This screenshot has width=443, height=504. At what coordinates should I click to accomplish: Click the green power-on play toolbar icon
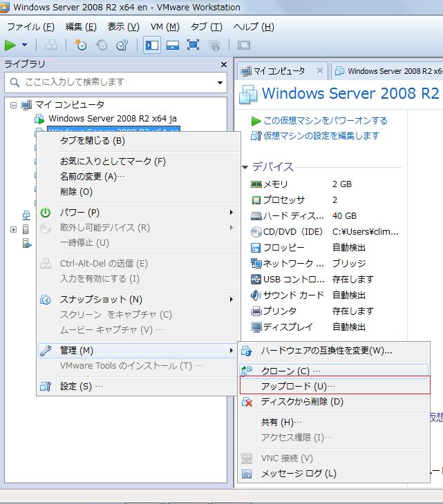[10, 46]
